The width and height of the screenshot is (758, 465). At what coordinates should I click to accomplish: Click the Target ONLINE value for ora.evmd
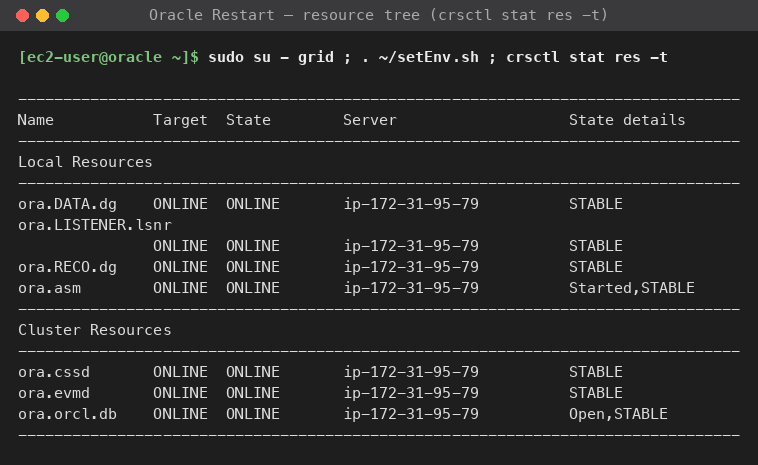180,393
